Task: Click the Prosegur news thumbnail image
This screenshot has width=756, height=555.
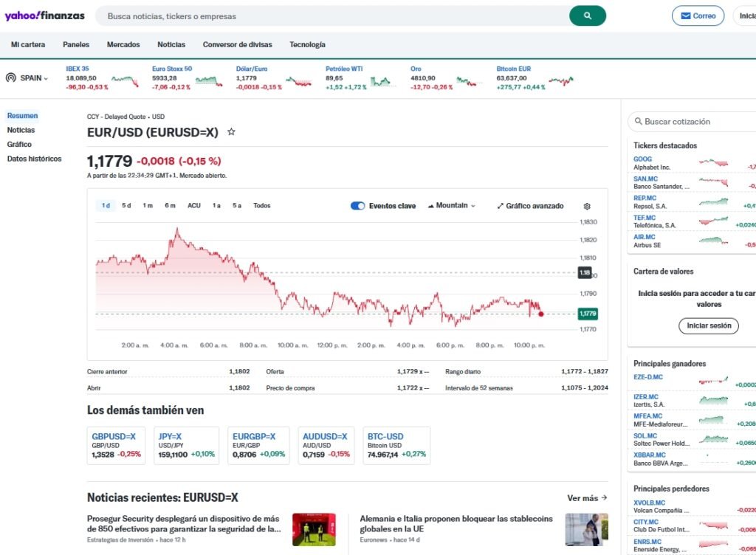Action: pos(314,529)
